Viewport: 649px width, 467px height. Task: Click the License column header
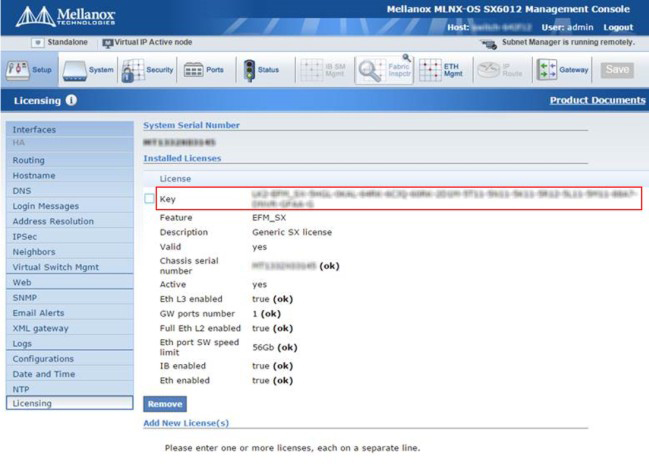coord(175,179)
